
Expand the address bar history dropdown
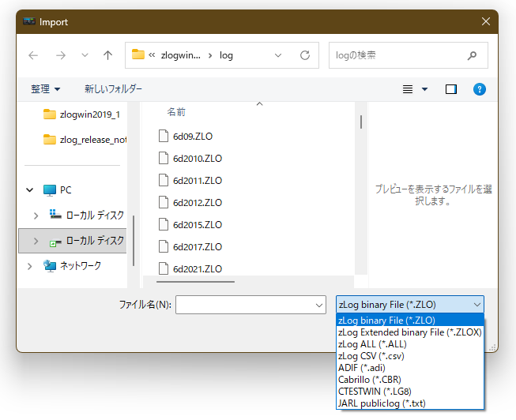pyautogui.click(x=278, y=55)
